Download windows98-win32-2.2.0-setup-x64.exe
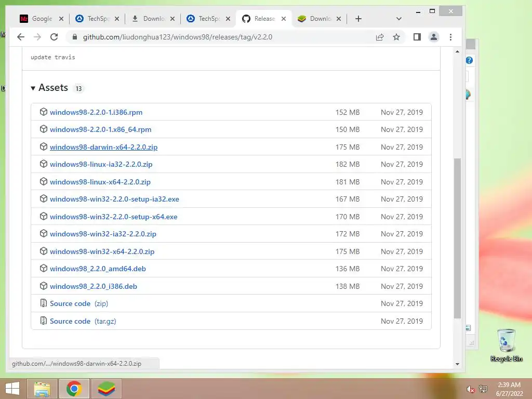The image size is (532, 399). [x=114, y=217]
